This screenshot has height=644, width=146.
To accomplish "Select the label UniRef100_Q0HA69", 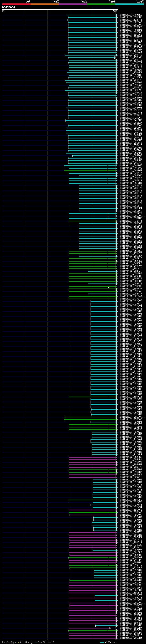I will 131,170.
